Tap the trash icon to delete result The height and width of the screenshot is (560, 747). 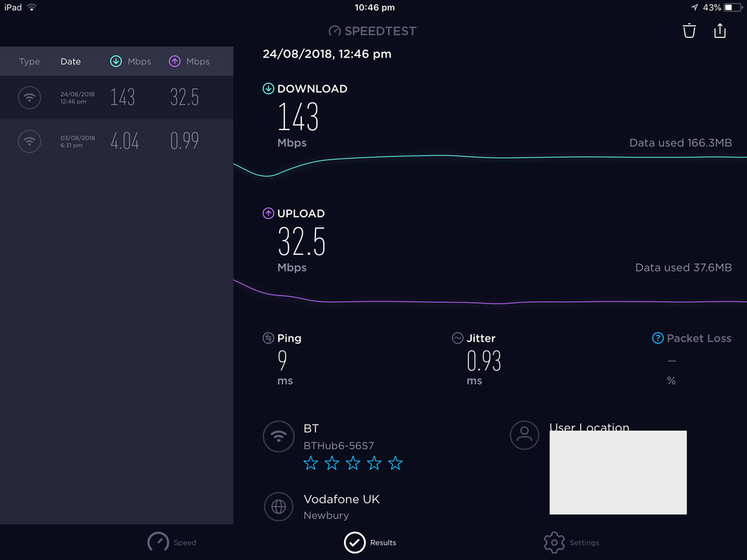[689, 31]
